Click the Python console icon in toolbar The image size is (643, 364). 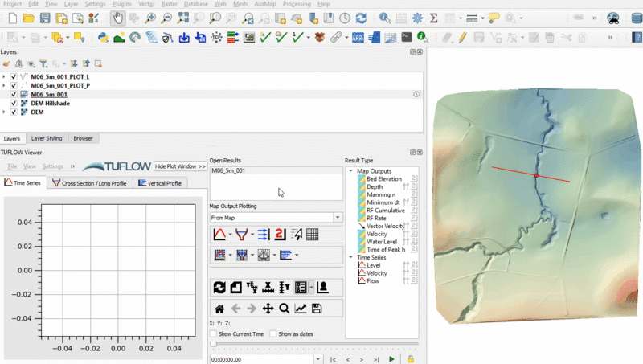point(103,37)
